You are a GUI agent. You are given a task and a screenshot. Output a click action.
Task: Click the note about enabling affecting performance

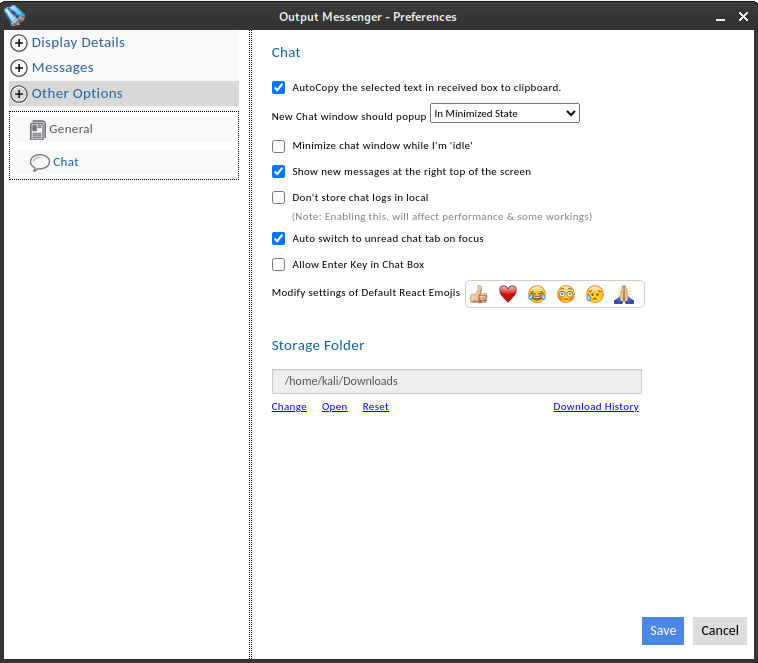pos(442,217)
